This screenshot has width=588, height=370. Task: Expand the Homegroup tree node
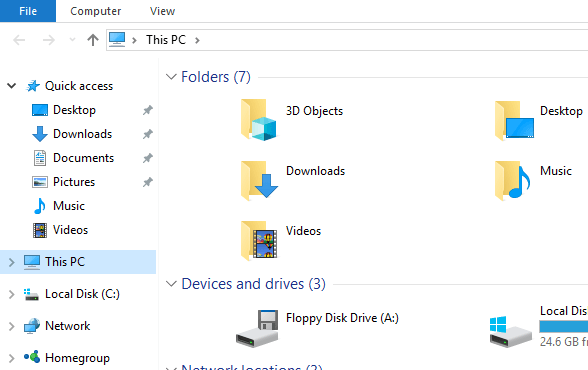point(12,358)
